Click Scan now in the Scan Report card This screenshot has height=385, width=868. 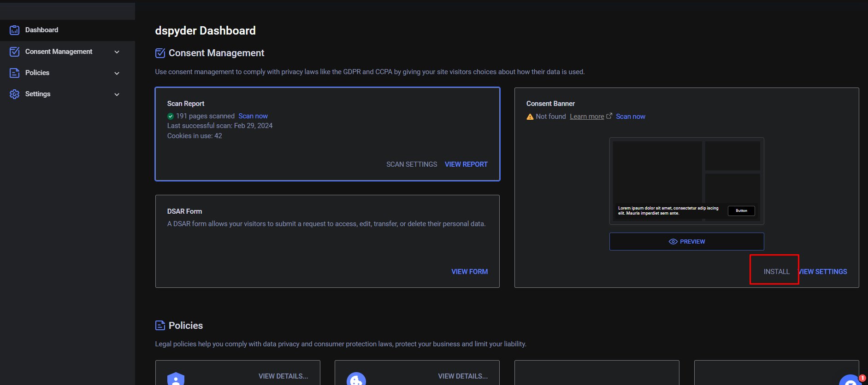253,116
